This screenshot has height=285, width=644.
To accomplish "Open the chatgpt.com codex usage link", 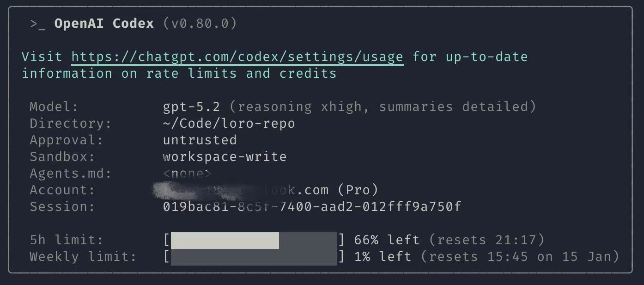I will [x=237, y=57].
